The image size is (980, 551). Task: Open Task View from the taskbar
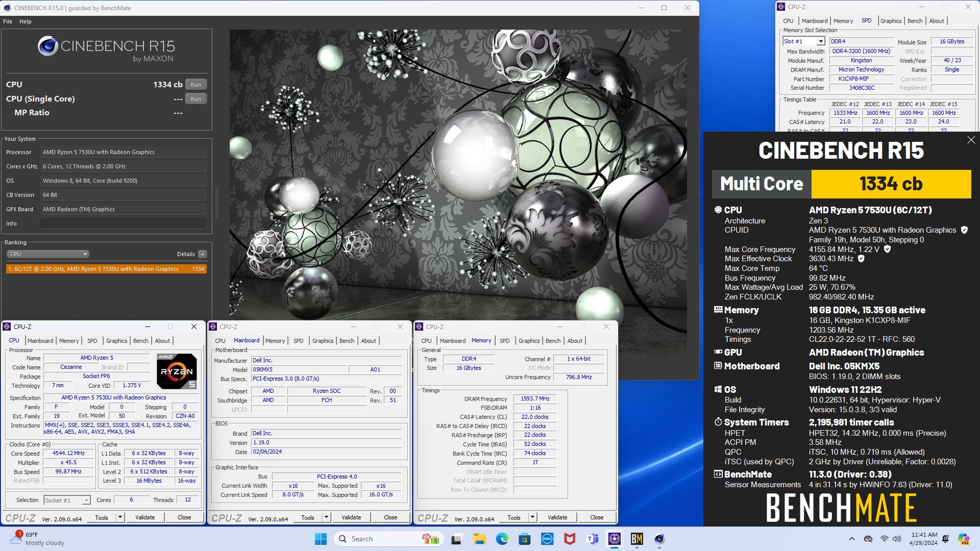pos(456,539)
